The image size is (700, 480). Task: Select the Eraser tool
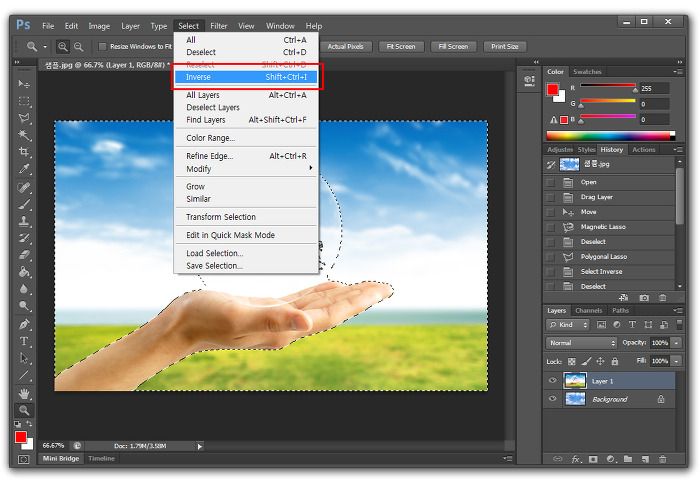[24, 255]
